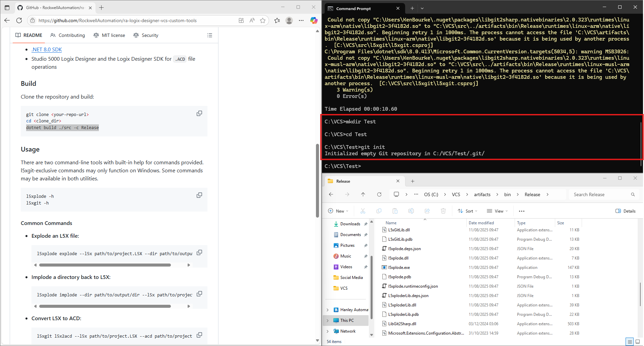Viewport: 644px width, 346px height.
Task: Expand chevron after Release in breadcrumb
Action: (x=548, y=194)
